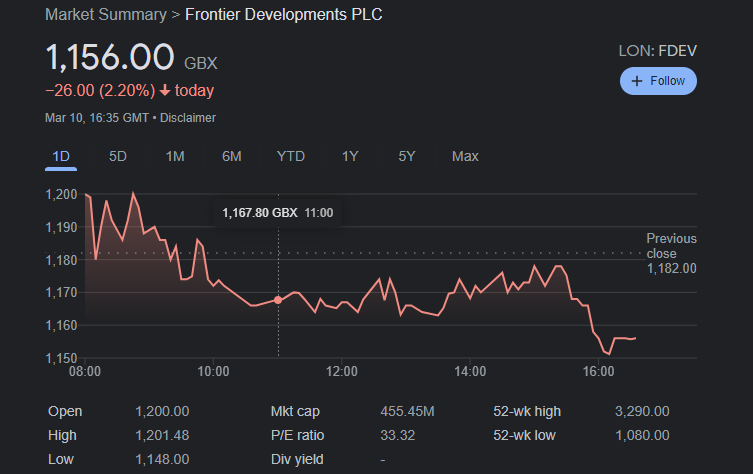
Task: Click the 12:00 x-axis time label
Action: coord(341,371)
